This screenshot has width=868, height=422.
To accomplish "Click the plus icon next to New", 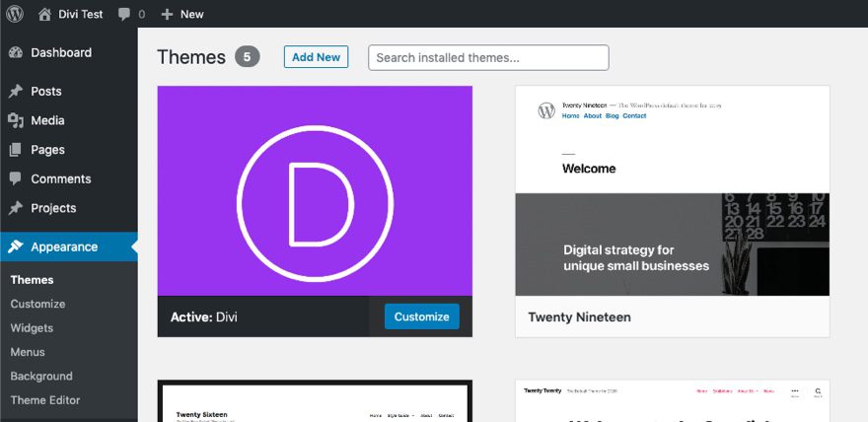I will (x=167, y=15).
